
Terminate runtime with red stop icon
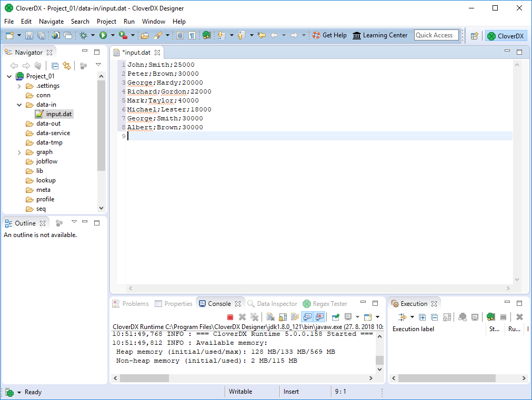230,317
